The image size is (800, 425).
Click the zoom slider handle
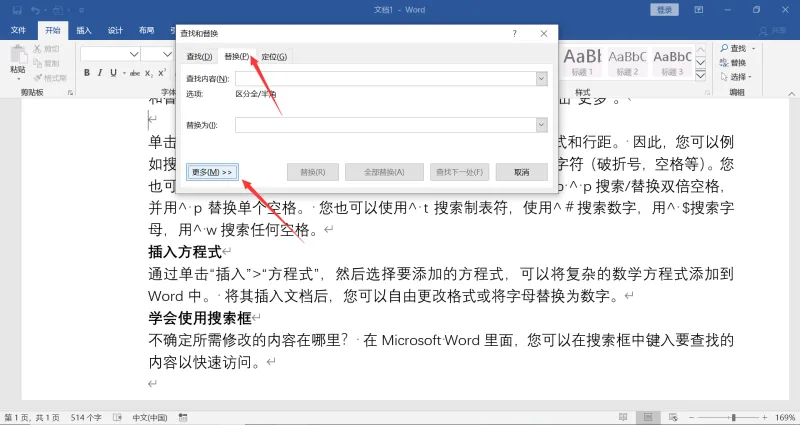[x=733, y=417]
